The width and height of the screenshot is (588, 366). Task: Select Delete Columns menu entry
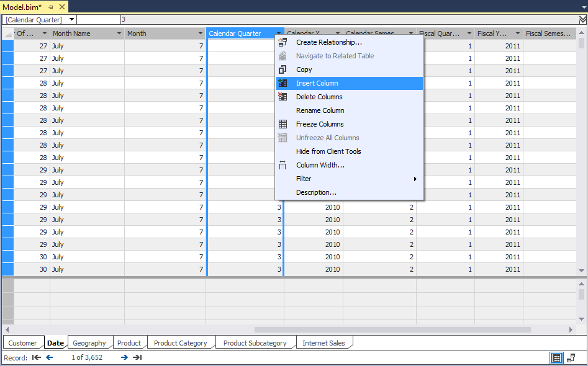(319, 97)
